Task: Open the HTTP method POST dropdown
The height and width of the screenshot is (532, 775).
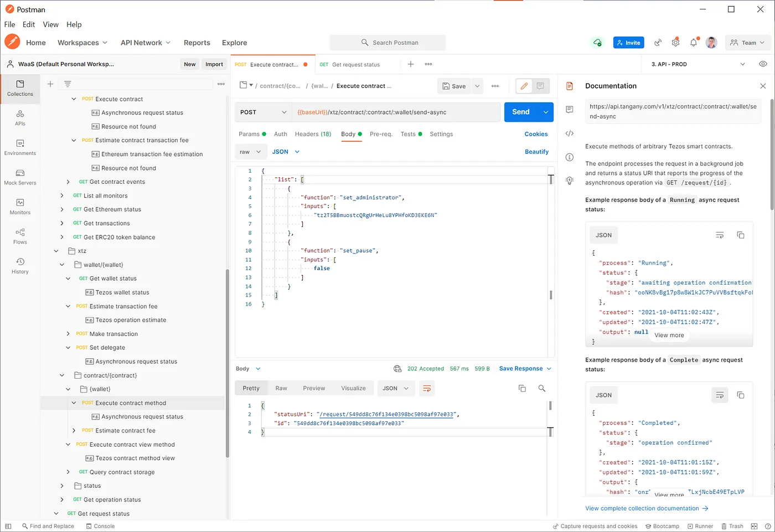Action: (x=263, y=112)
